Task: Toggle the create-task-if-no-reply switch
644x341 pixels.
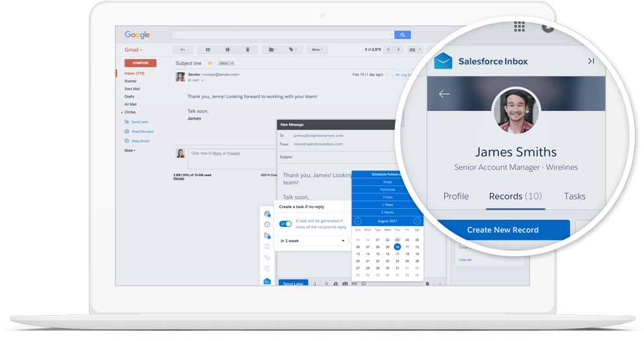Action: [285, 224]
